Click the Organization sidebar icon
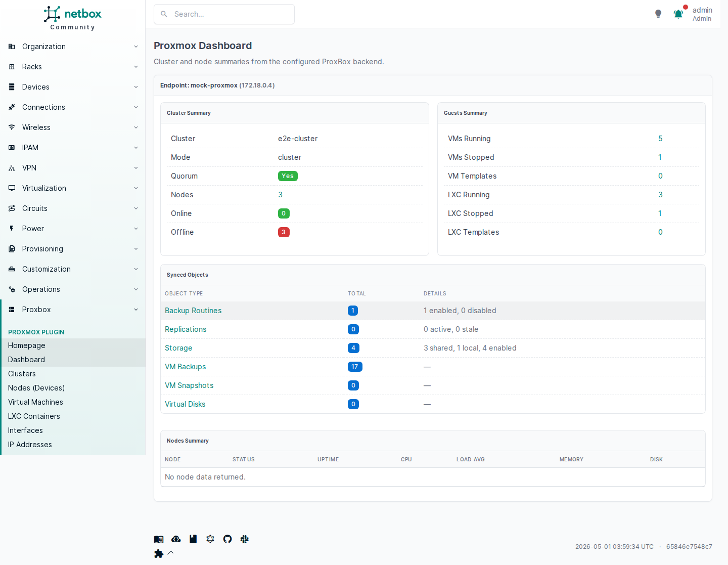Screen dimensions: 728x565 click(x=12, y=47)
